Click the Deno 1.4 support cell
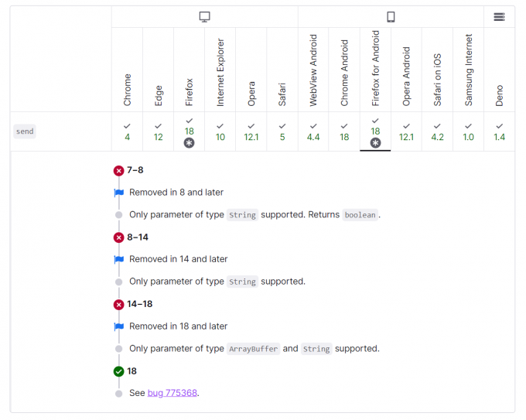Viewport: 526px width, 420px height. (499, 131)
